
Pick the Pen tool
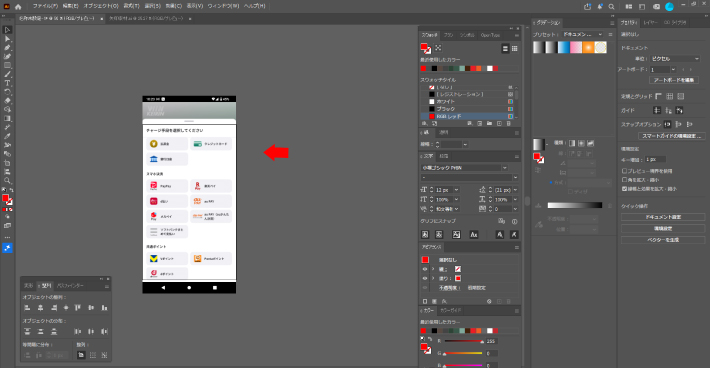click(x=7, y=48)
